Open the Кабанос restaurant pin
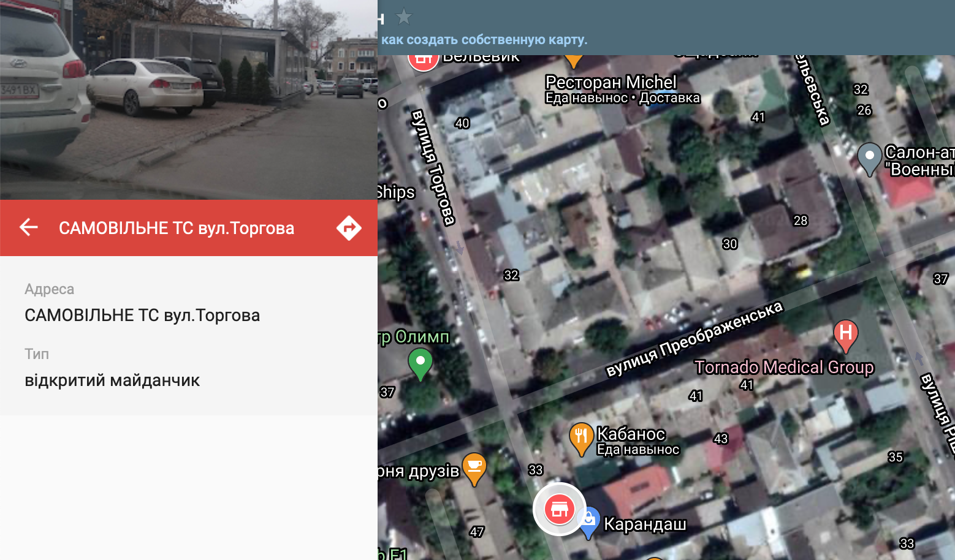The image size is (955, 560). (x=580, y=437)
